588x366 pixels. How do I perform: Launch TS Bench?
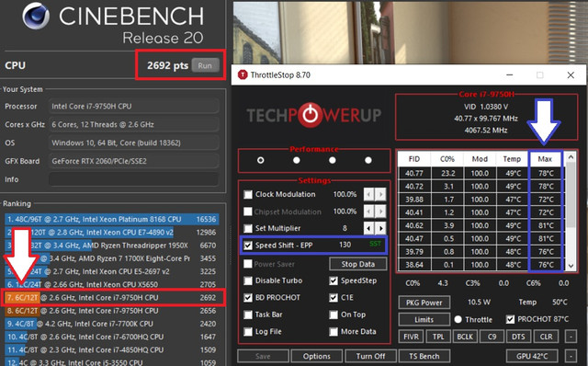[424, 356]
